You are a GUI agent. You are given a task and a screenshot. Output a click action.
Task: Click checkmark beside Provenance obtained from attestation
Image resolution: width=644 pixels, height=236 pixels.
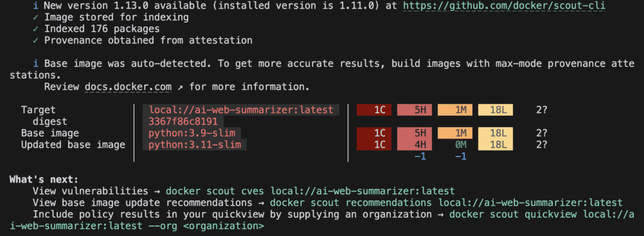pos(36,40)
